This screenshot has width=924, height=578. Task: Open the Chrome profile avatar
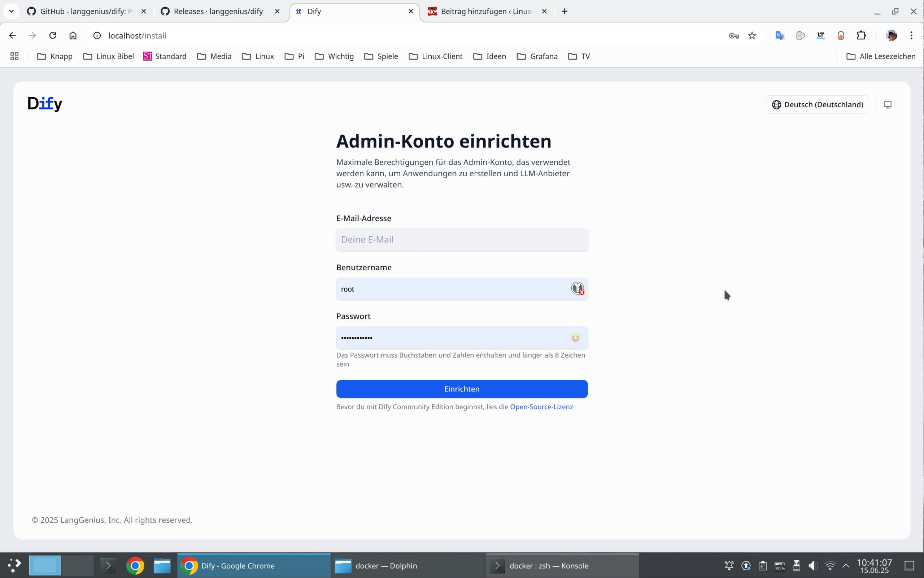pos(891,35)
